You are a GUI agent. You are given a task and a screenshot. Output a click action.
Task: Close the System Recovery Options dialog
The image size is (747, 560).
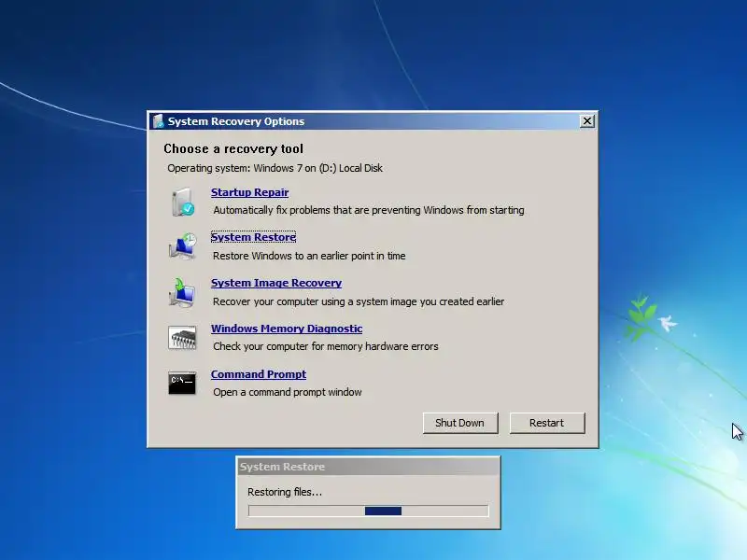tap(587, 121)
